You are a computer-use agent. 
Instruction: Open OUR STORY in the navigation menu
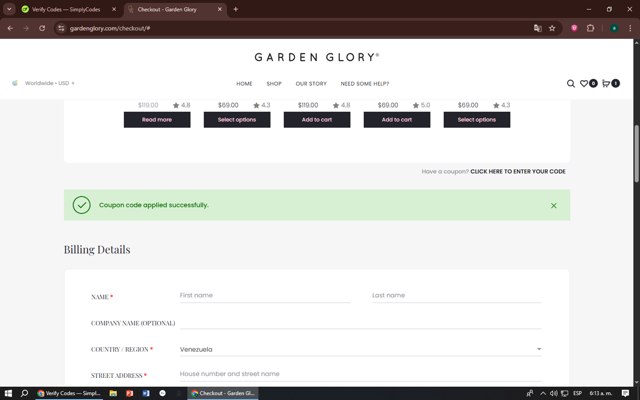311,84
